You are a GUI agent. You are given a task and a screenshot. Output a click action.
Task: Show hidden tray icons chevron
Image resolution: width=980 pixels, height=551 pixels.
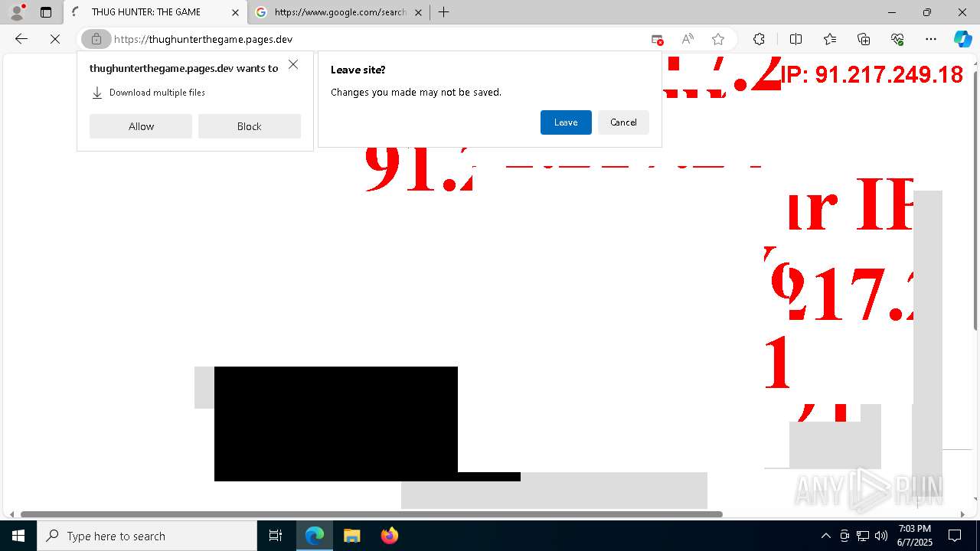coord(825,536)
